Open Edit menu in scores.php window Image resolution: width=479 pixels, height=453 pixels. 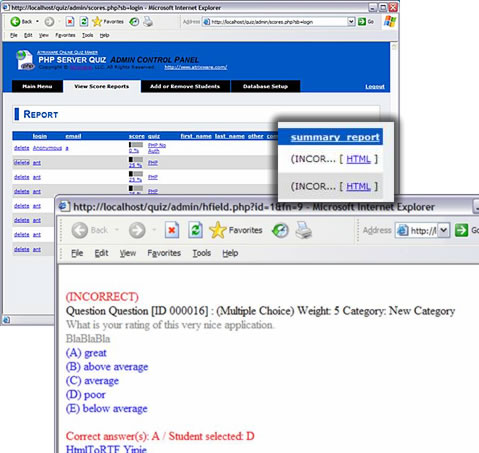tap(28, 35)
